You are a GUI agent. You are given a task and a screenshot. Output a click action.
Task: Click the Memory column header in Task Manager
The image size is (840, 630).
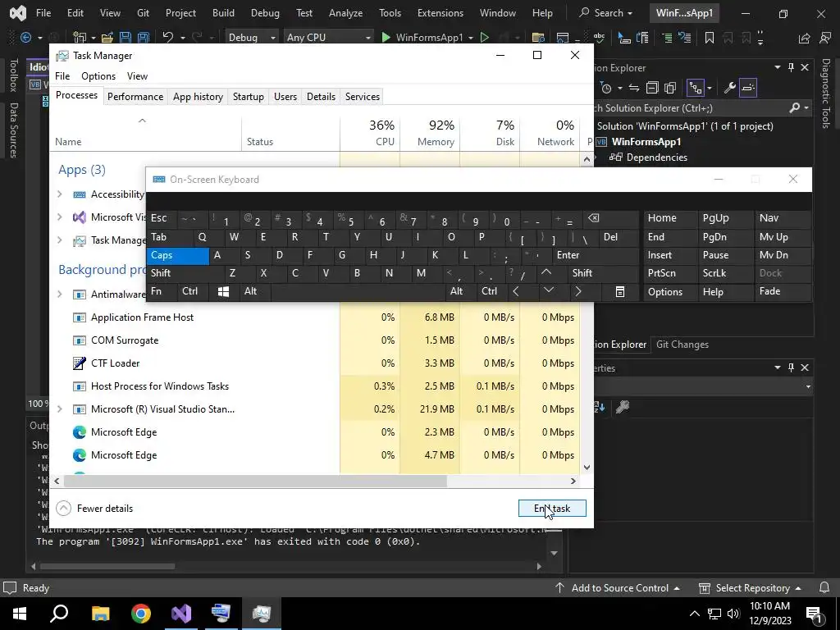click(x=430, y=133)
